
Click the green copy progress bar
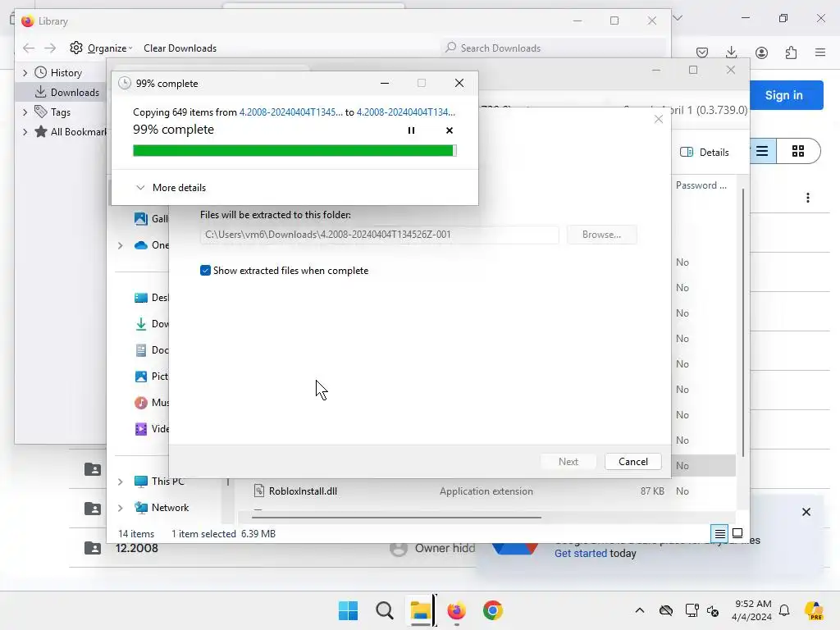click(x=294, y=151)
